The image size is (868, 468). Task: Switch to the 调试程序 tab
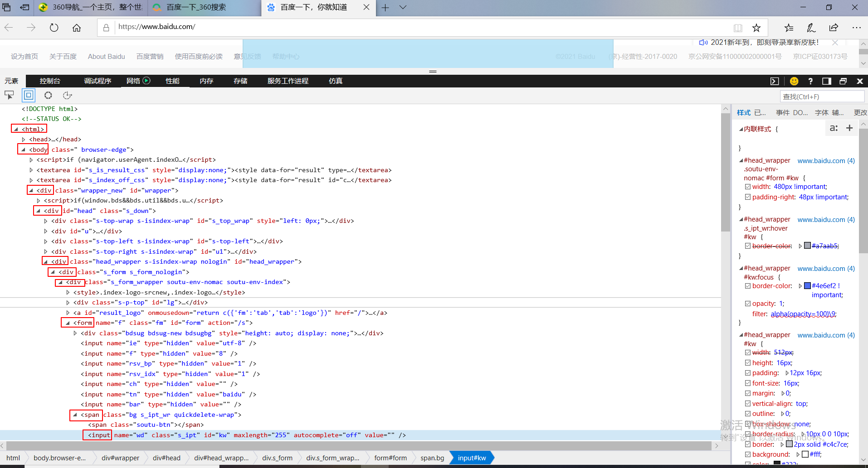[98, 81]
